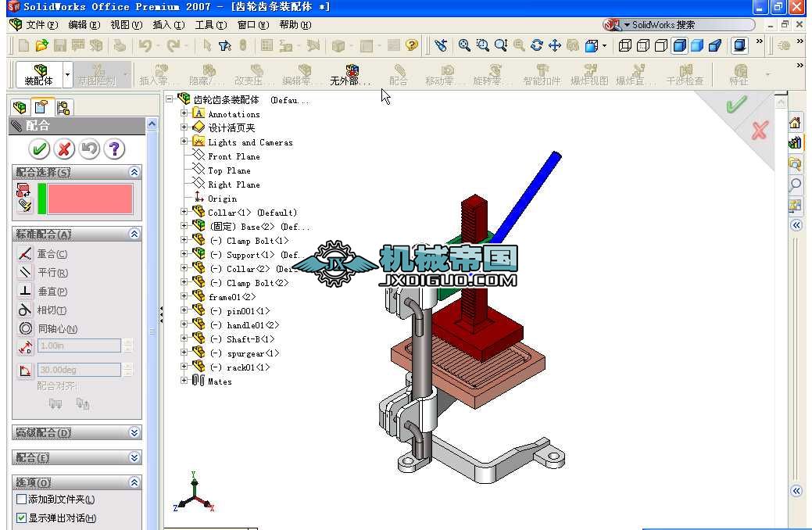Select the Pan view icon
The height and width of the screenshot is (530, 812).
(x=555, y=45)
